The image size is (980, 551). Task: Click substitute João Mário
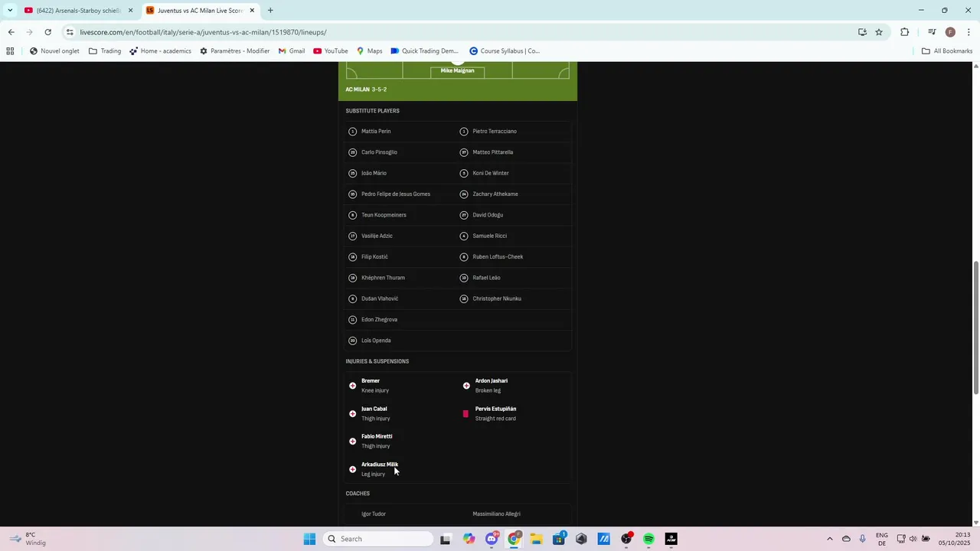click(x=374, y=173)
